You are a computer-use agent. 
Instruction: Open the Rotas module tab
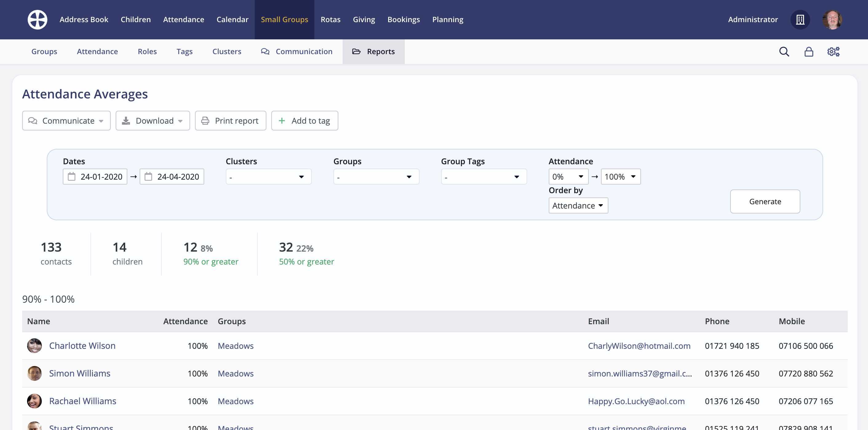330,20
